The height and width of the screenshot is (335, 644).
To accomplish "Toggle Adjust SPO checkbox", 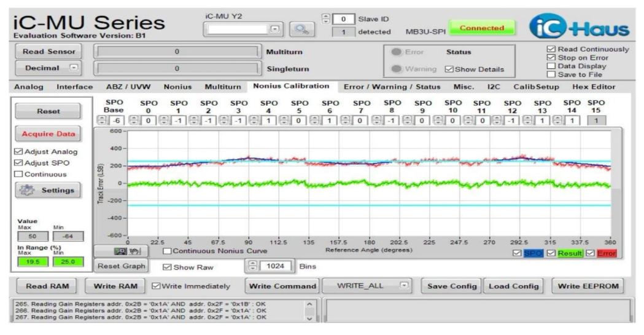I will (18, 163).
